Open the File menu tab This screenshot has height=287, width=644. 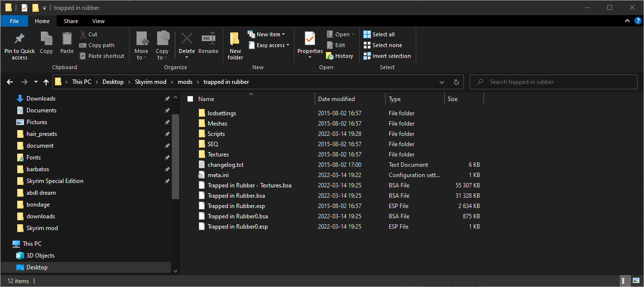pos(14,21)
